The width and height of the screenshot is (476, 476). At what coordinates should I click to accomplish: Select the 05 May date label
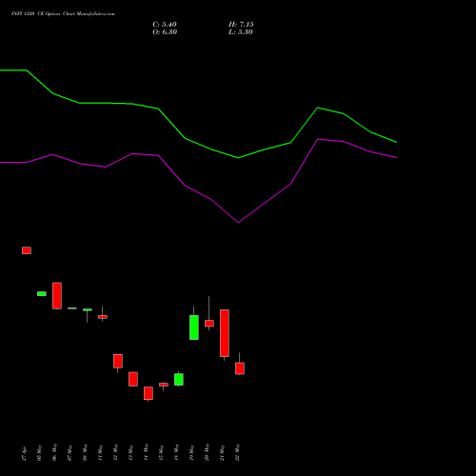tap(39, 453)
